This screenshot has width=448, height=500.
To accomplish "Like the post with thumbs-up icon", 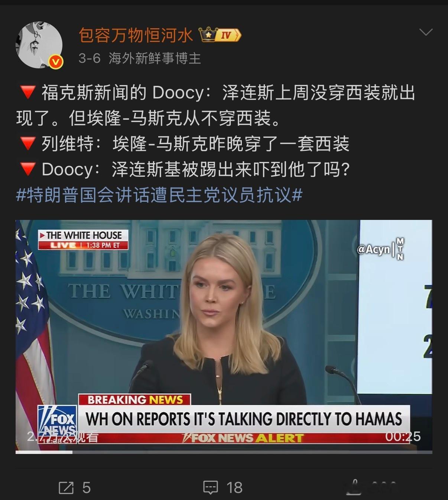I will pos(353,487).
